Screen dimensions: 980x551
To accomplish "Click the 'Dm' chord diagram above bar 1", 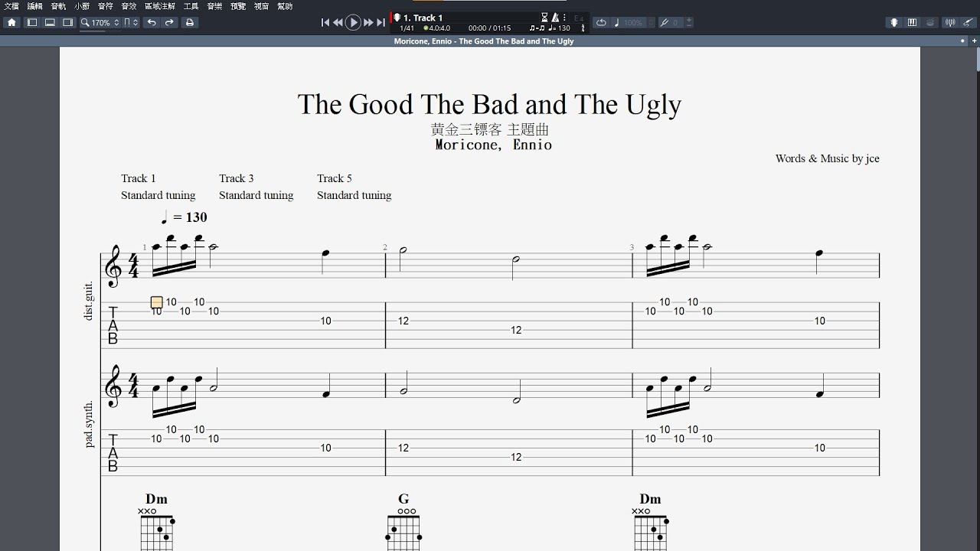I will click(x=156, y=520).
